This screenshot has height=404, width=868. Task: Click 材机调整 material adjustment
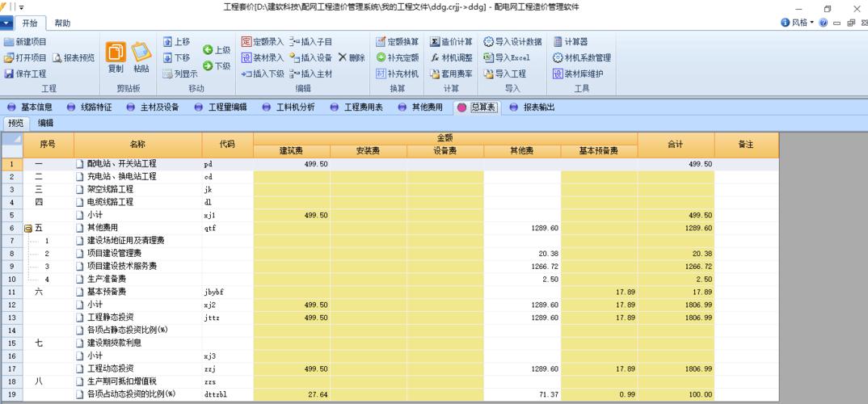click(451, 57)
